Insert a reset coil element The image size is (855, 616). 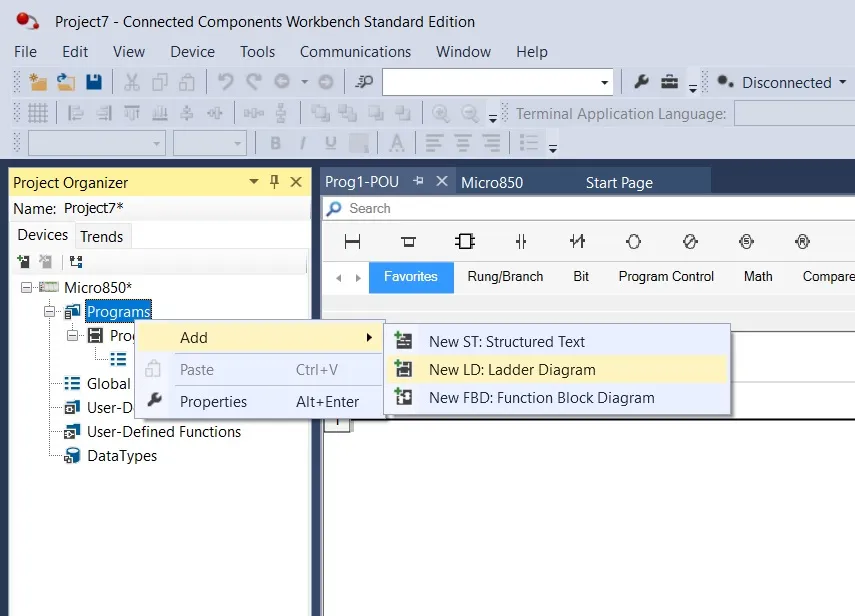(803, 241)
